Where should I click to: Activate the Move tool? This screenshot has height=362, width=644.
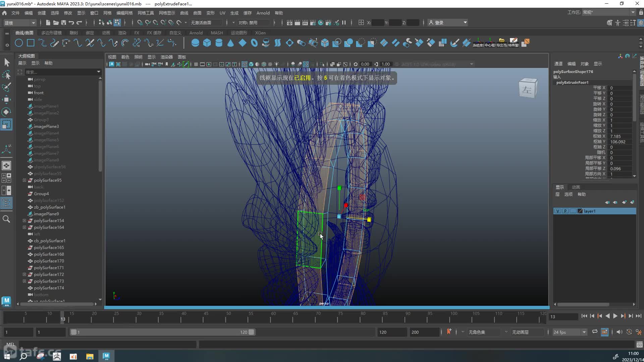click(x=7, y=100)
